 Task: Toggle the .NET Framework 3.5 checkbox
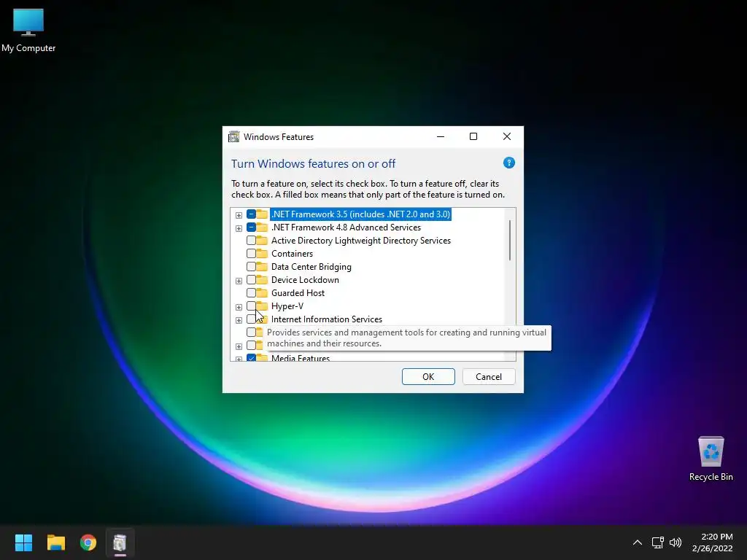tap(251, 214)
